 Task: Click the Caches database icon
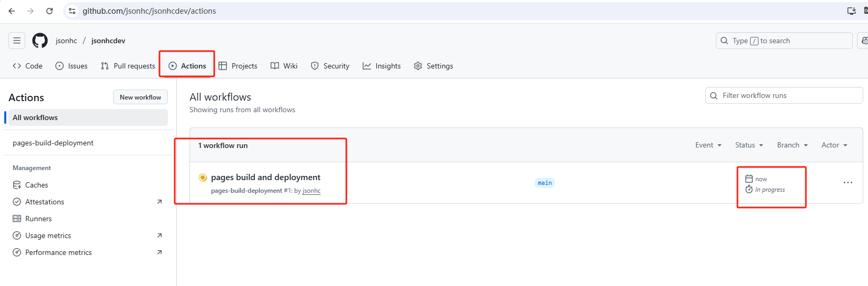click(x=17, y=185)
